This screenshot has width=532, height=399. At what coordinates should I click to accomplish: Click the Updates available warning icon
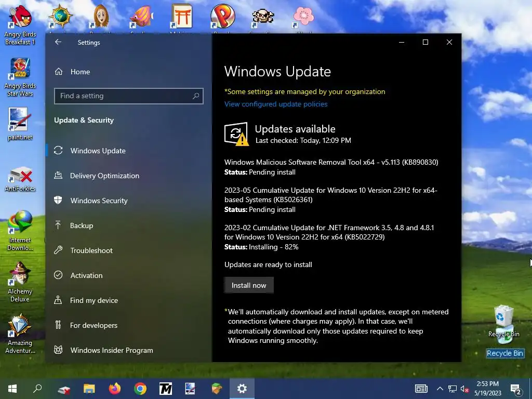point(236,134)
